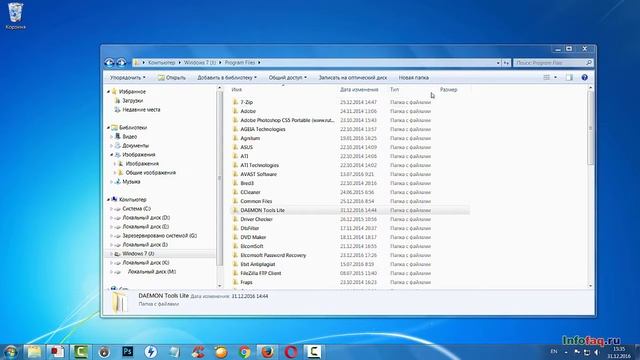Viewport: 640px width, 360px height.
Task: Open the Упорядочить menu
Action: (x=127, y=78)
